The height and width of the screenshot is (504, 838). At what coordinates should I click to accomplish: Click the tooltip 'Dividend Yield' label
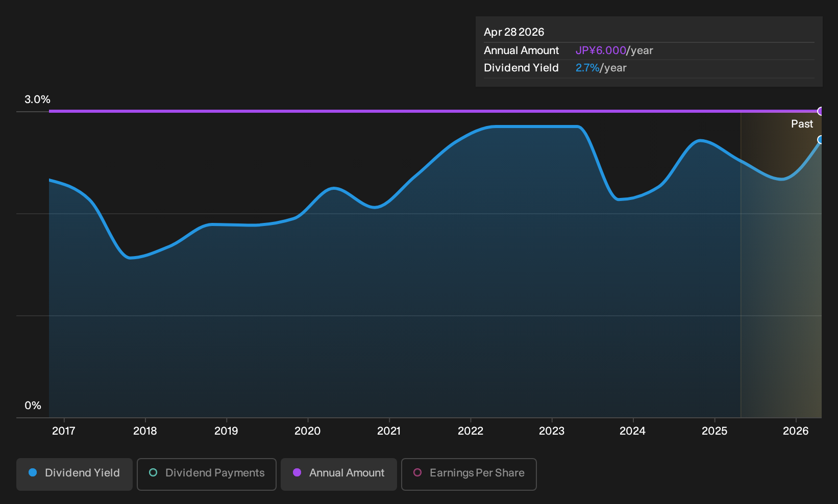point(521,68)
